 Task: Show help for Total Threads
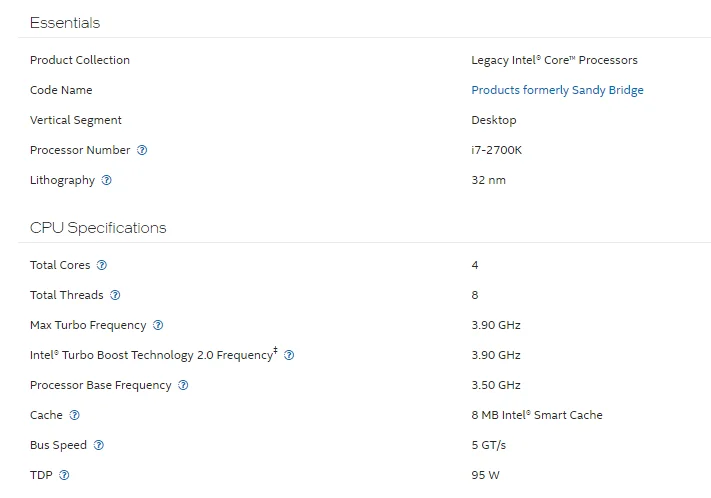pyautogui.click(x=115, y=295)
